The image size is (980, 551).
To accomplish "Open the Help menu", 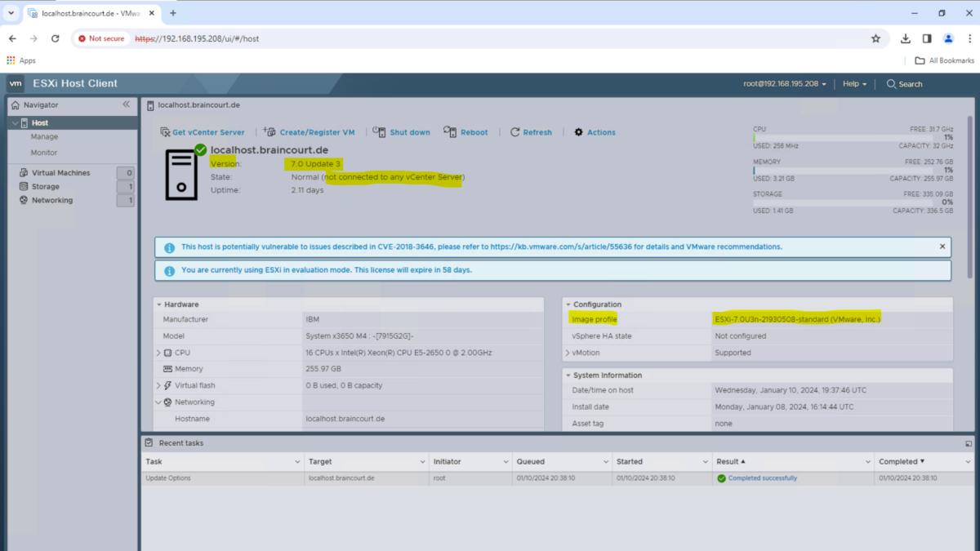I will coord(853,83).
